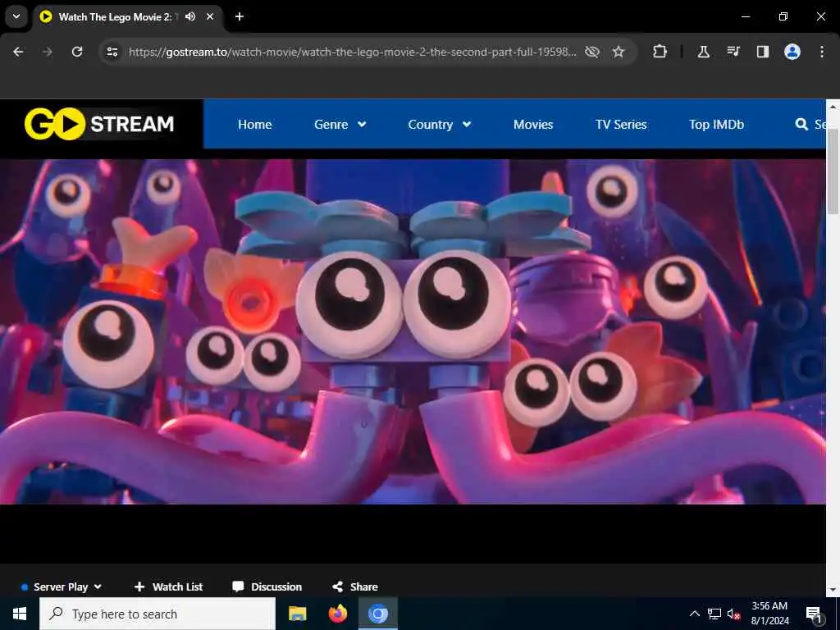Open File Explorer from taskbar

point(297,614)
